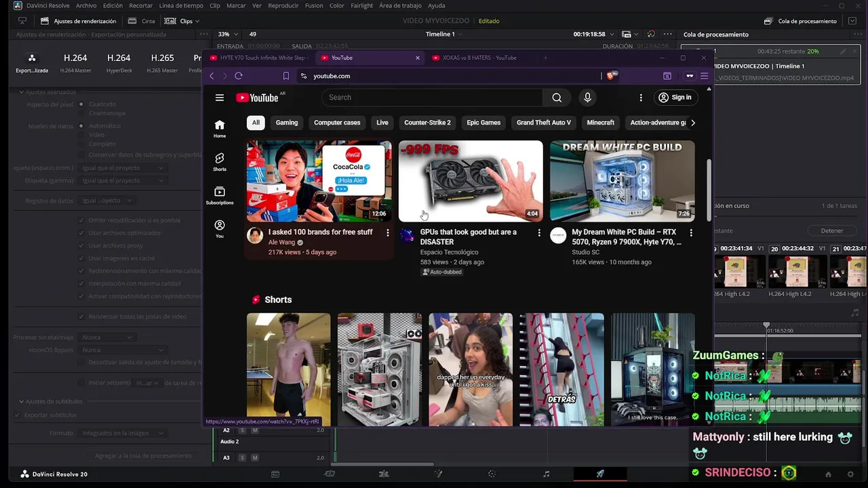
Task: Click the YouTube page vertical scrollbar
Action: pyautogui.click(x=709, y=190)
